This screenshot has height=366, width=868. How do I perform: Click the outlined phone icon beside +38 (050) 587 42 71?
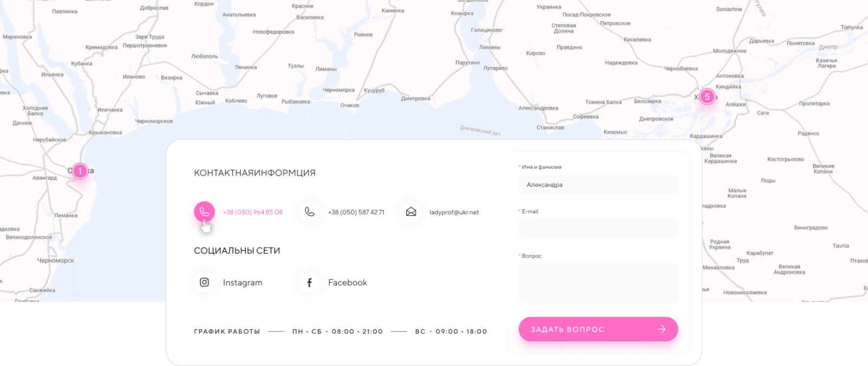click(x=309, y=212)
